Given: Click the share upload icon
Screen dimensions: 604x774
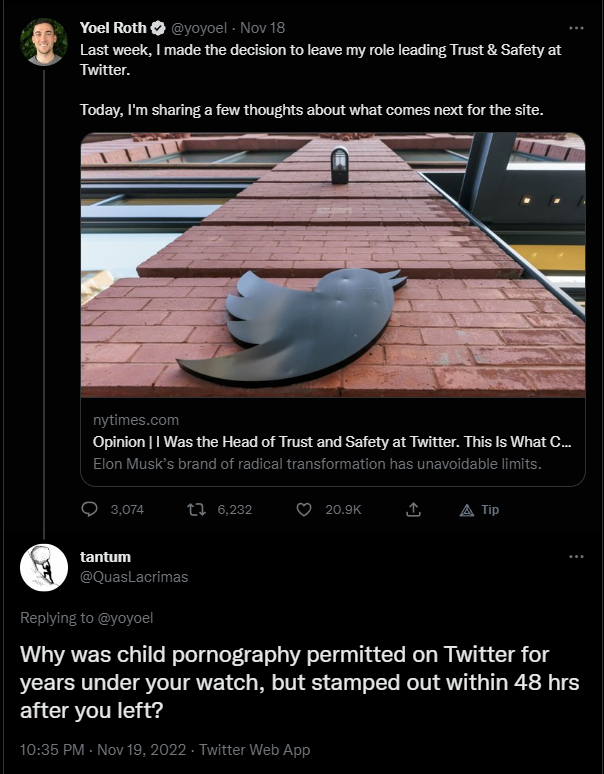Looking at the screenshot, I should [x=412, y=509].
